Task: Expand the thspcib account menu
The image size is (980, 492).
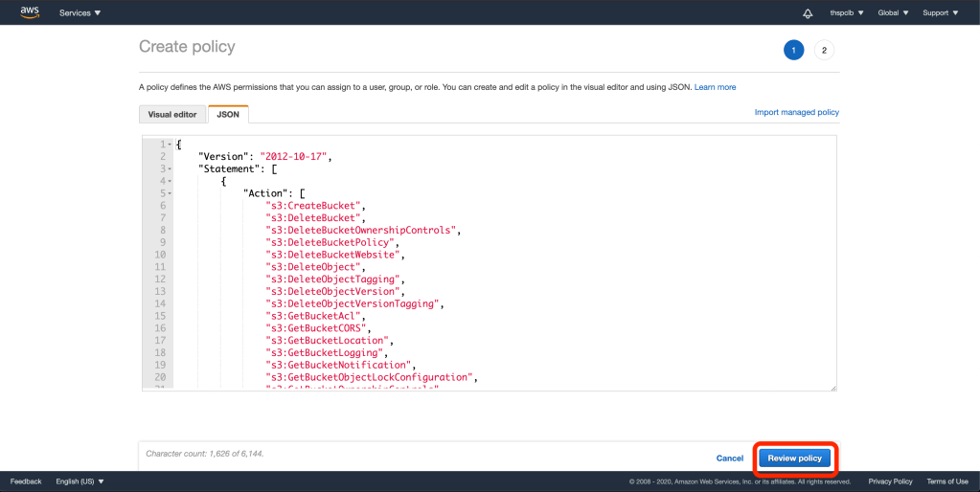Action: tap(847, 13)
